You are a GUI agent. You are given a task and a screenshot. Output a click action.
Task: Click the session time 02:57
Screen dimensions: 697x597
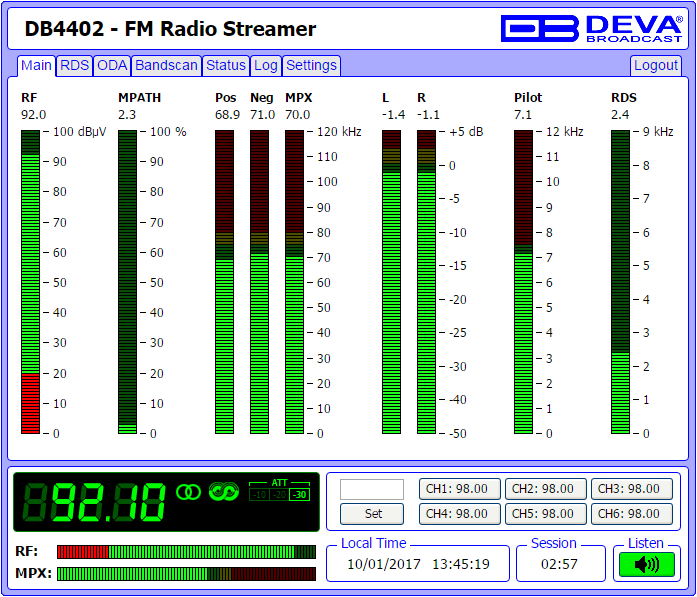click(x=559, y=564)
